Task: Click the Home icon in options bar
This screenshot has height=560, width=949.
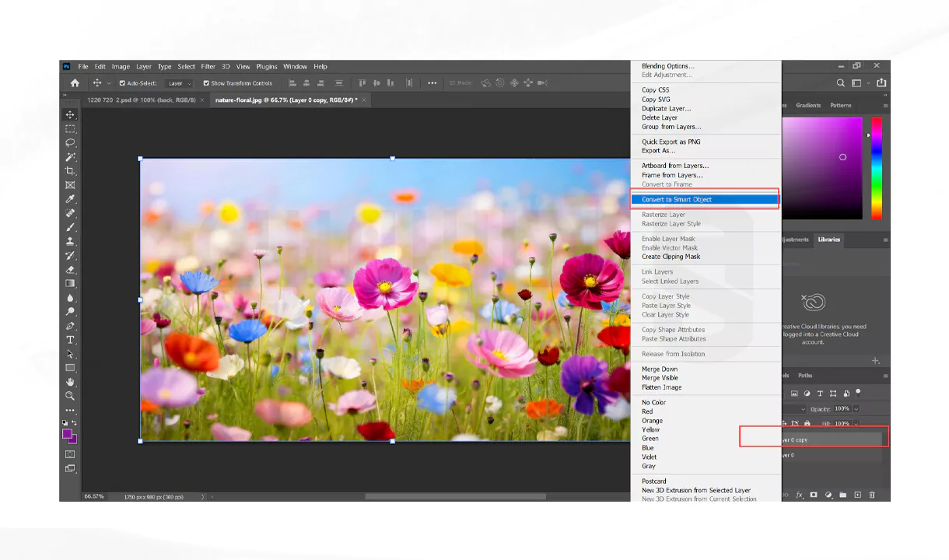Action: (x=75, y=83)
